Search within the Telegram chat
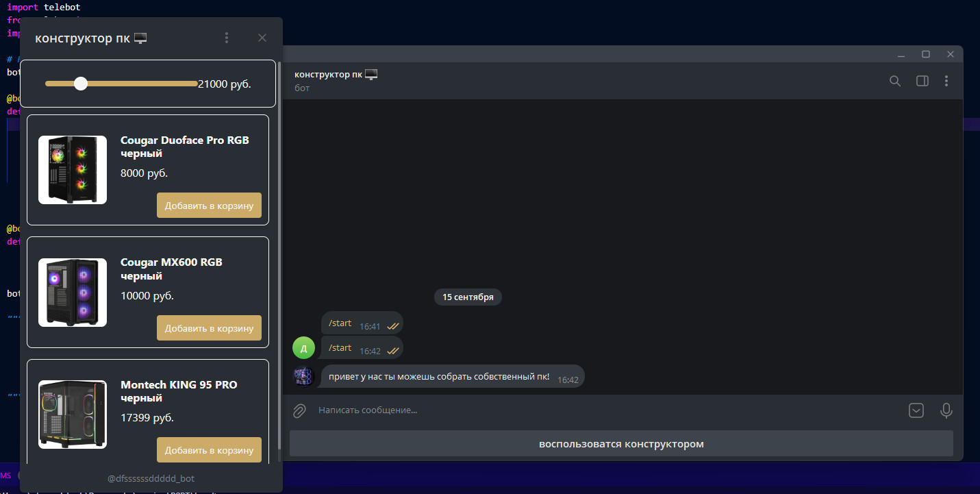 (895, 81)
